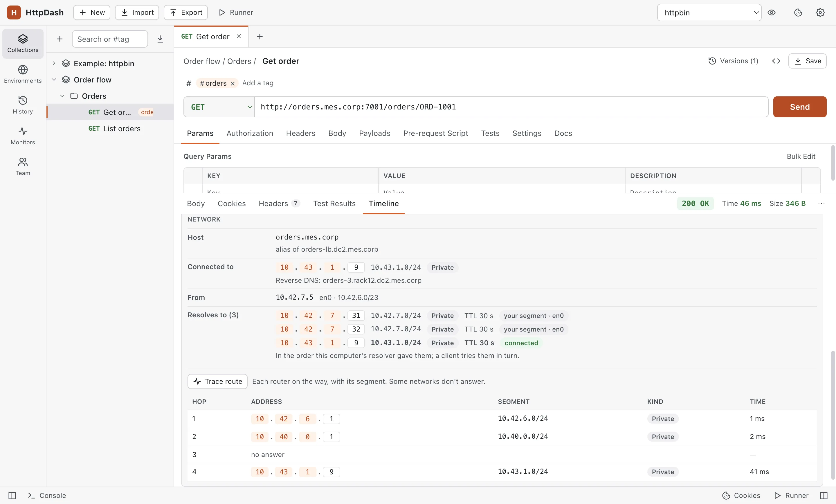Close the Get order tab
836x504 pixels.
(x=239, y=36)
